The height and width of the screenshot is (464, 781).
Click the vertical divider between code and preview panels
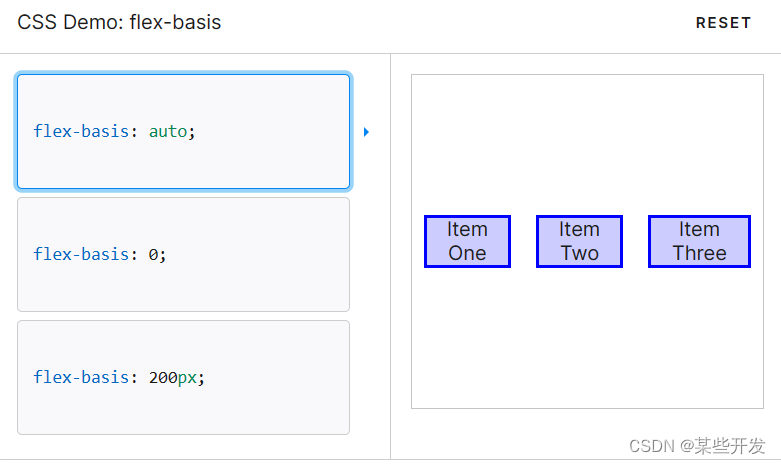coord(390,256)
